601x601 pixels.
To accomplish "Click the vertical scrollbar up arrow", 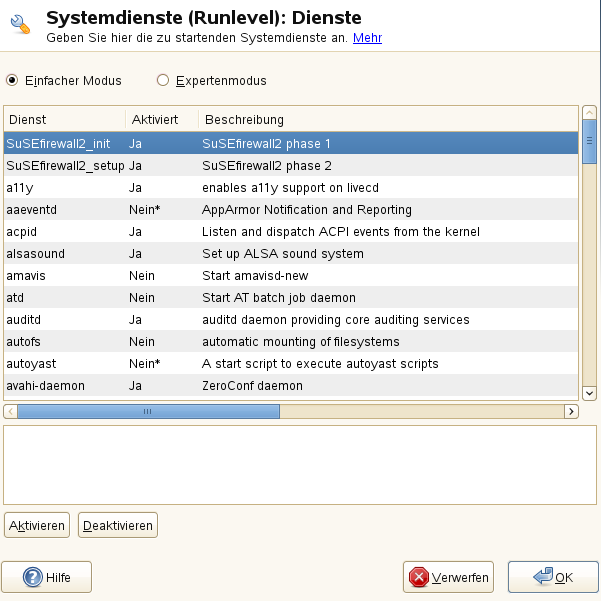I will (x=589, y=113).
